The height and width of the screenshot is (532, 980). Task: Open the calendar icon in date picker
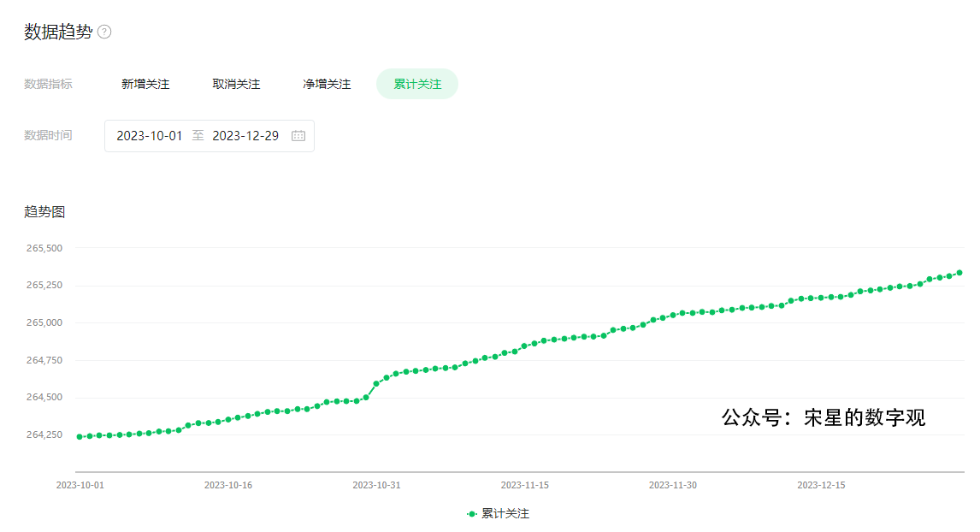click(x=298, y=136)
